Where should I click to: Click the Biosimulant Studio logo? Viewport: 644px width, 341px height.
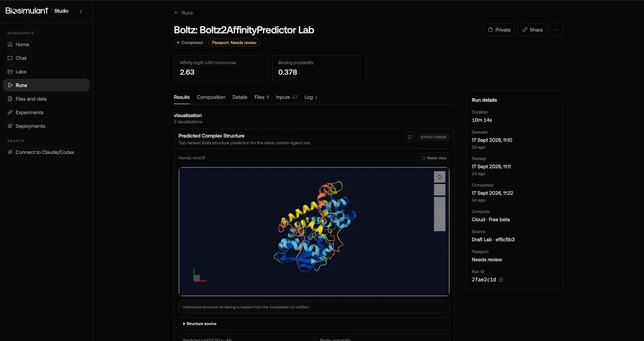tap(37, 11)
